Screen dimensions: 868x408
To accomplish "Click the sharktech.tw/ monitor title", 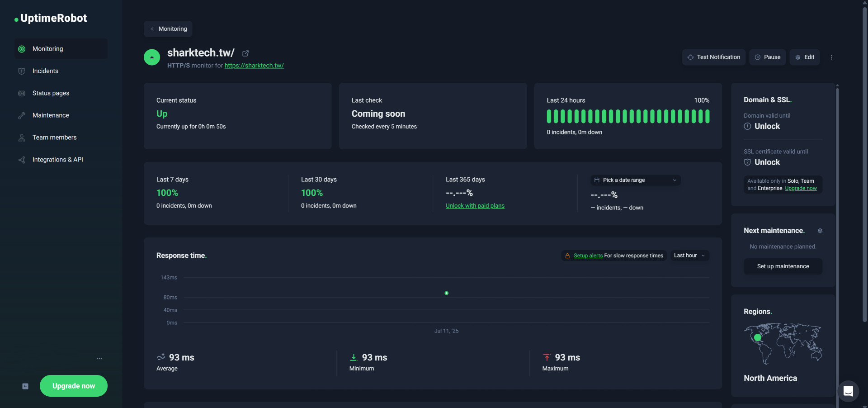I will click(x=201, y=53).
